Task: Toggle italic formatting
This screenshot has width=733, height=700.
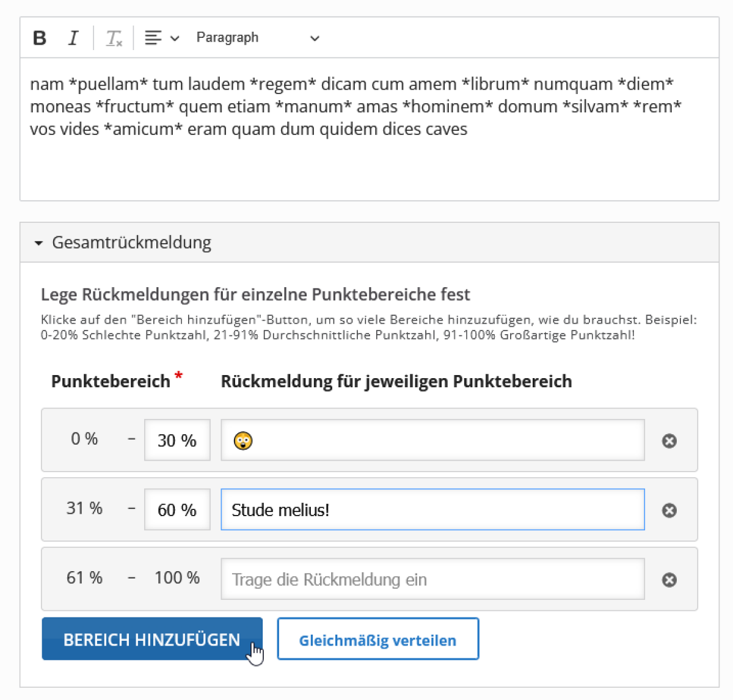Action: click(73, 38)
